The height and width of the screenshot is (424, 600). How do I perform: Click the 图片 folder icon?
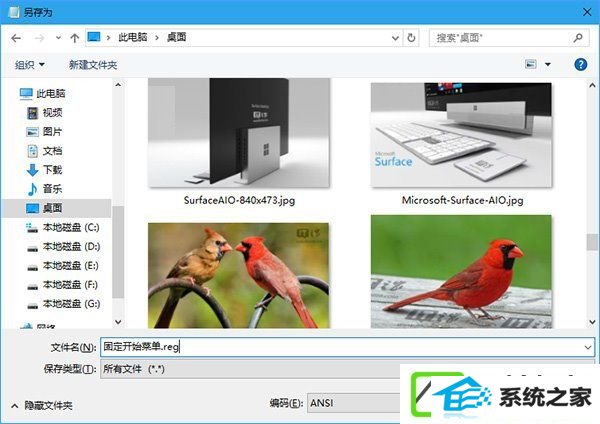33,132
